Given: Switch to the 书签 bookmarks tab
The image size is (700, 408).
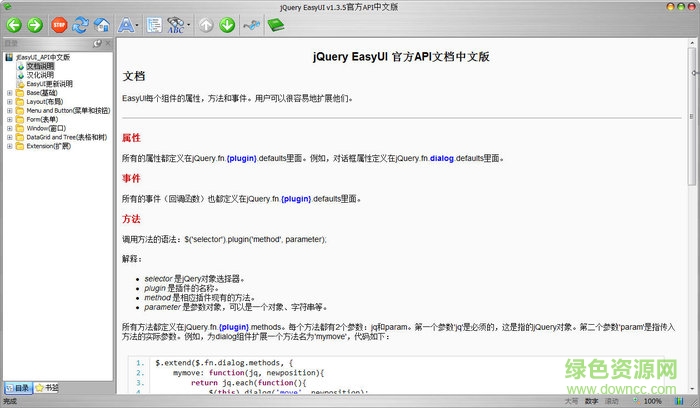Looking at the screenshot, I should coord(47,388).
